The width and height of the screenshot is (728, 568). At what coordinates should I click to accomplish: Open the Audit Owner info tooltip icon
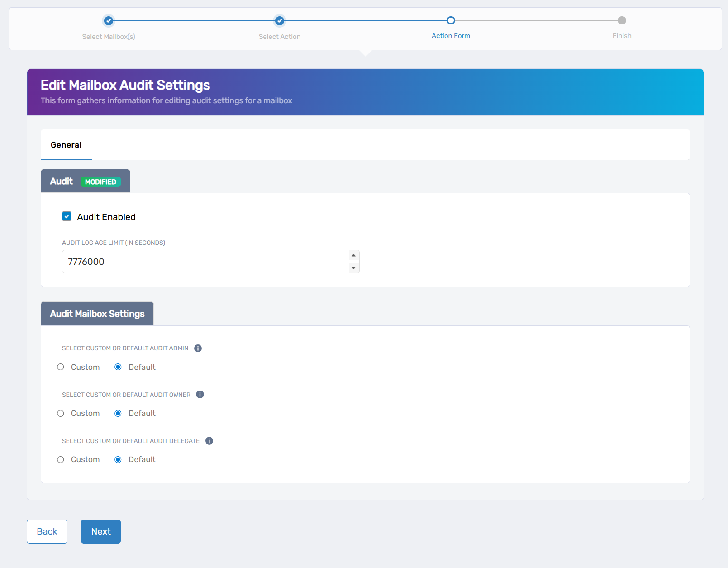point(200,394)
